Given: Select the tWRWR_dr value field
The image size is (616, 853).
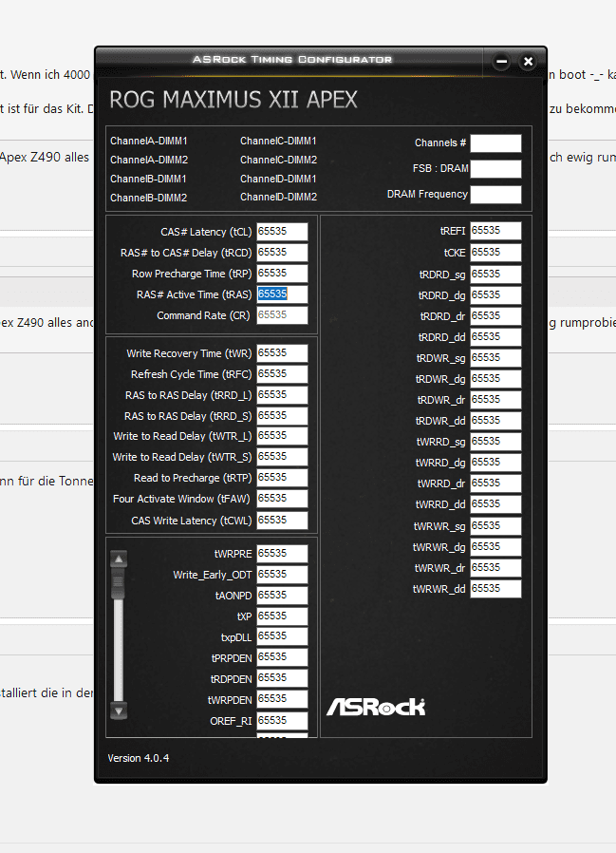Looking at the screenshot, I should point(495,568).
